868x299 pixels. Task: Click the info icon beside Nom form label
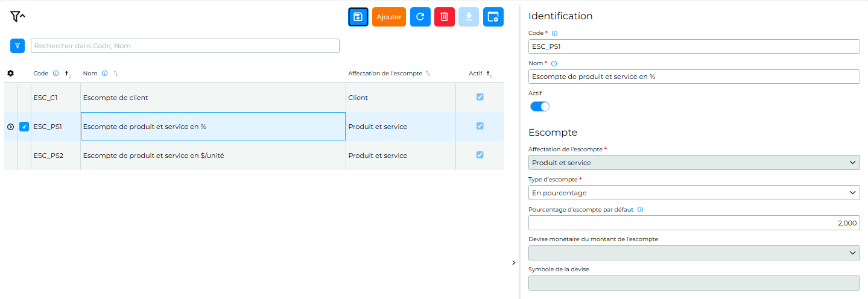[554, 63]
